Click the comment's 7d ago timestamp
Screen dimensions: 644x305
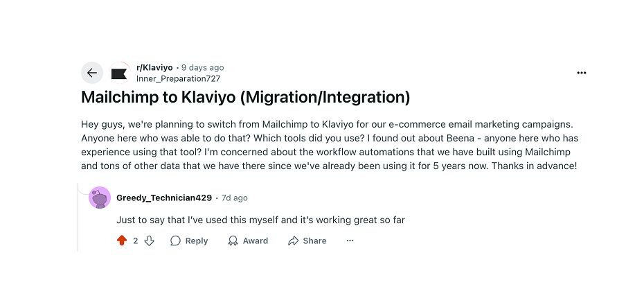point(235,198)
